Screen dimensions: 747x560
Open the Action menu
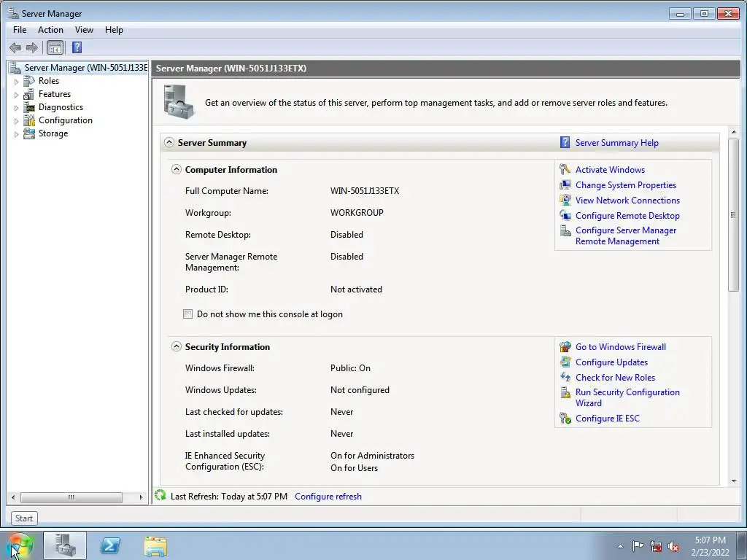[50, 29]
